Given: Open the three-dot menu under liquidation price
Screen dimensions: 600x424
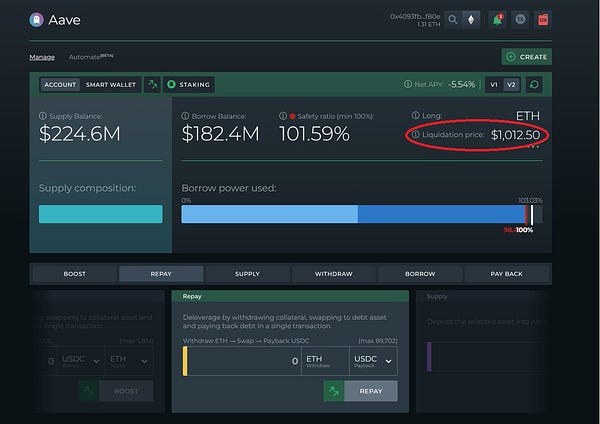Looking at the screenshot, I should [534, 147].
